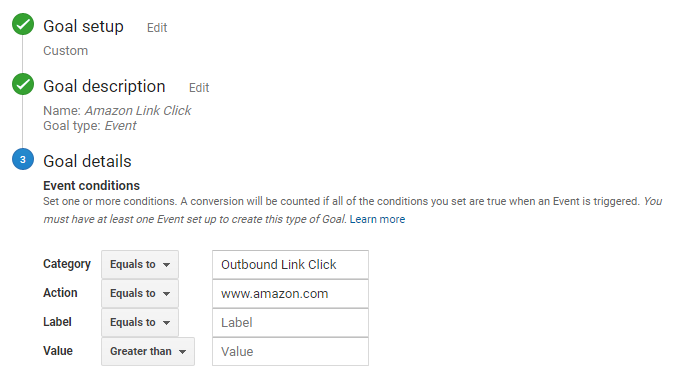Edit the Goal description section
Image resolution: width=684 pixels, height=380 pixels.
click(x=199, y=88)
